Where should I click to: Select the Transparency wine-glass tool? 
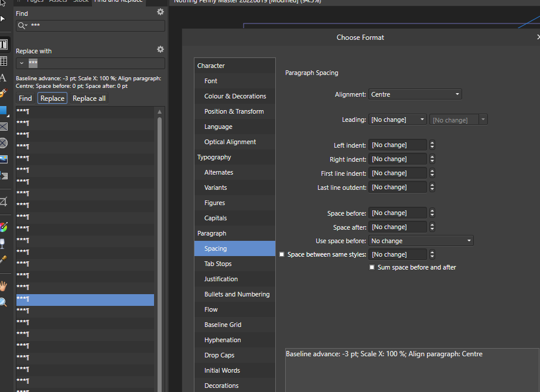point(4,243)
